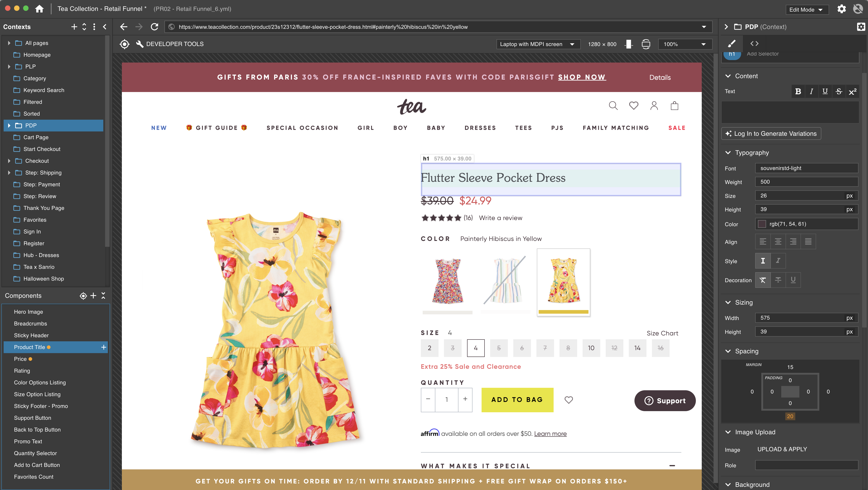The image size is (868, 490).
Task: Select size 10
Action: click(591, 348)
